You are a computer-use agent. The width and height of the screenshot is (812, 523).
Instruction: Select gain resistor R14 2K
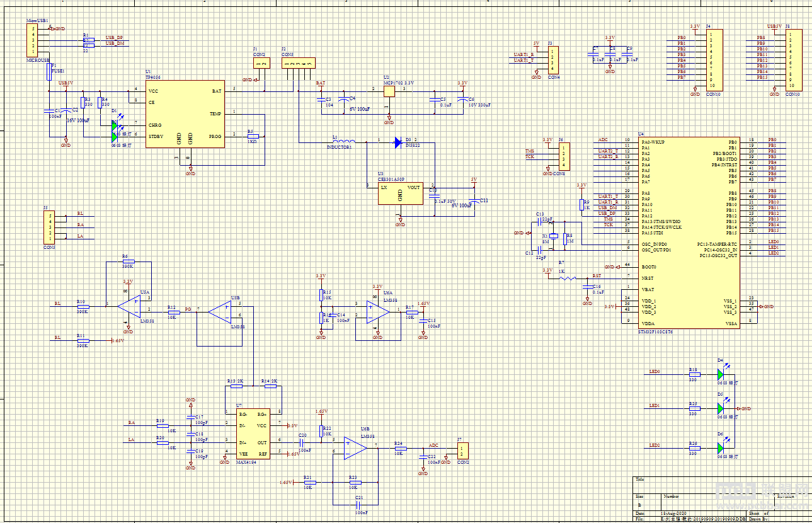[270, 386]
